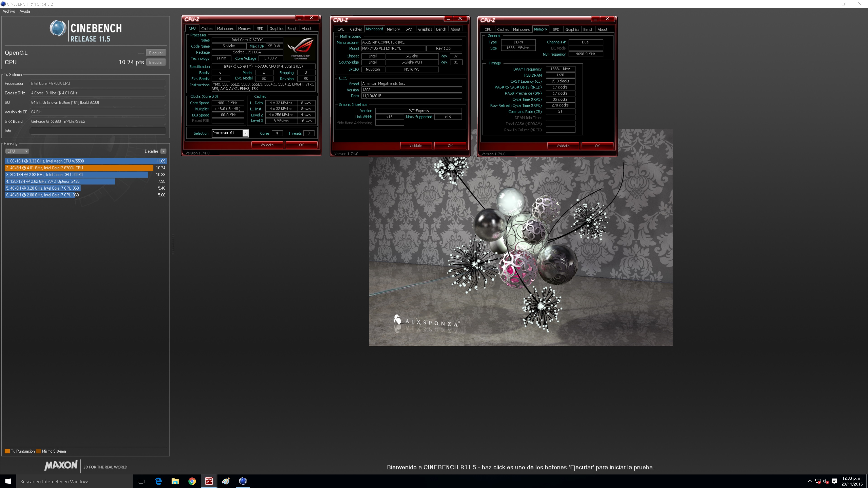
Task: Open network status in the system tray
Action: (818, 481)
